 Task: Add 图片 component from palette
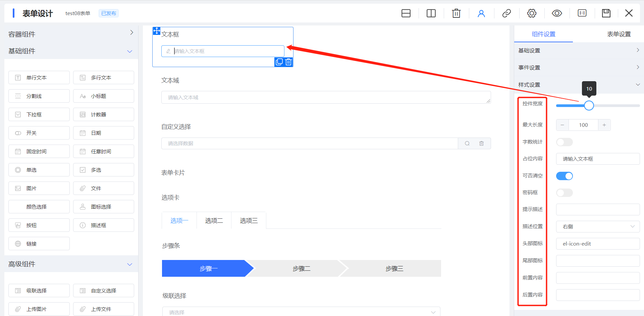pos(39,188)
